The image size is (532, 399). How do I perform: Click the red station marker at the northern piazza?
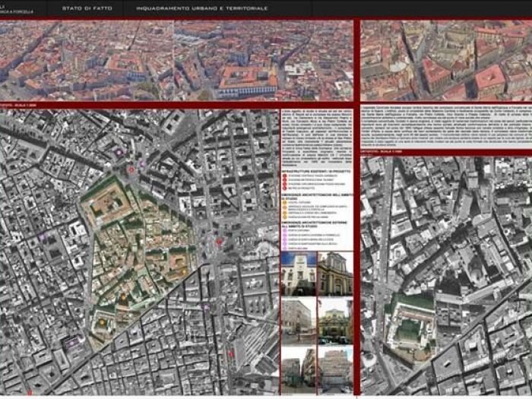click(132, 169)
